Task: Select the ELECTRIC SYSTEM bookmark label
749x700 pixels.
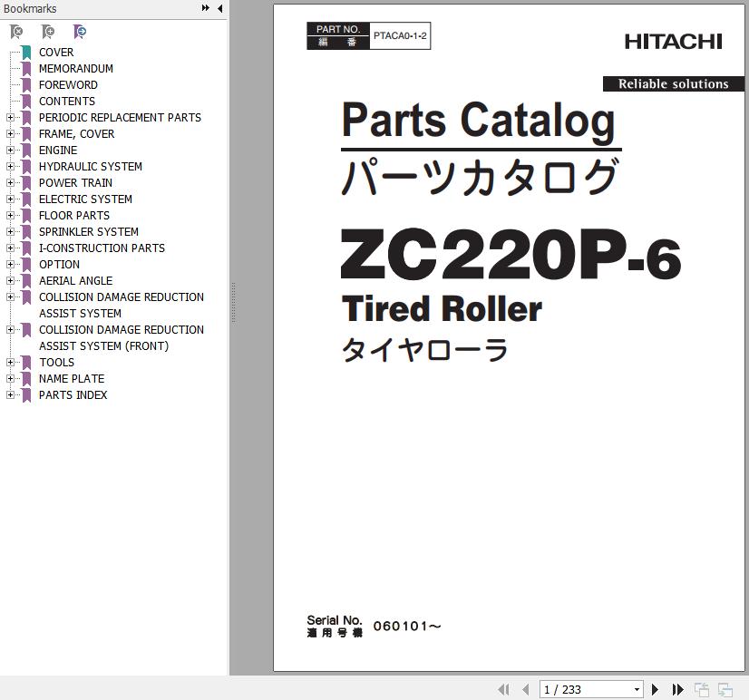Action: (x=85, y=199)
